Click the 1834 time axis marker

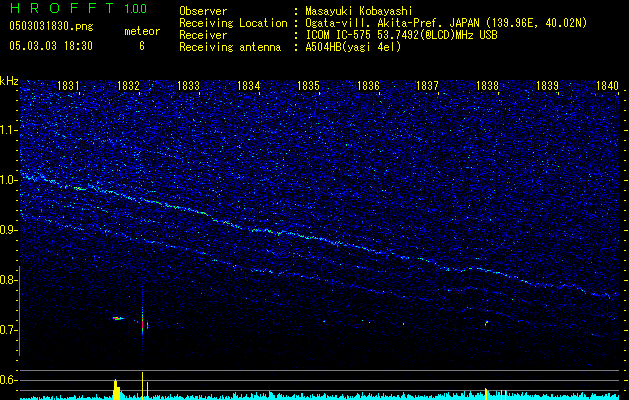[248, 85]
